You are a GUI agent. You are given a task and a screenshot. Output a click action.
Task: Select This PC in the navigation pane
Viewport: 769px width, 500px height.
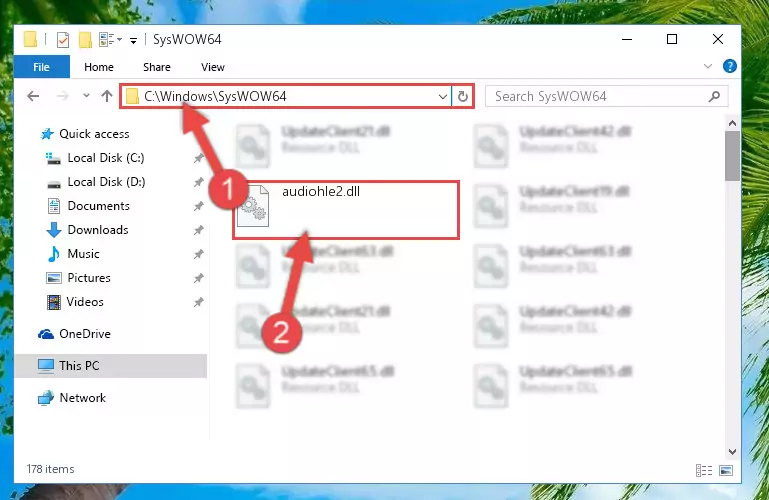[x=78, y=366]
